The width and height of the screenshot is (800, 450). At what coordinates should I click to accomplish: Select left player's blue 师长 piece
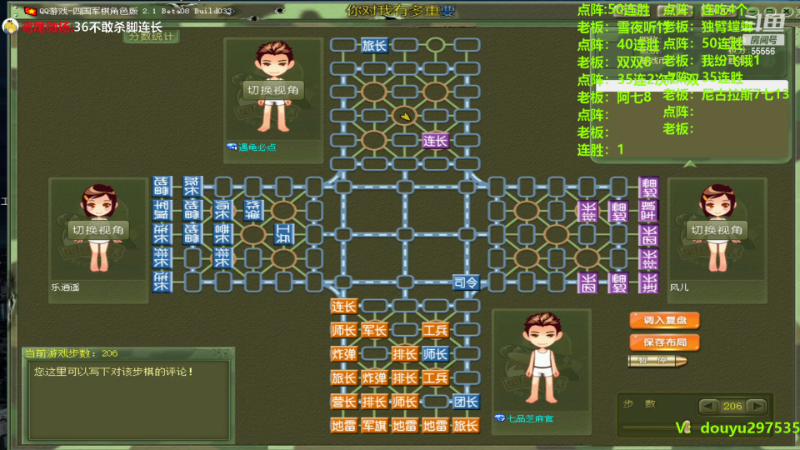click(222, 210)
